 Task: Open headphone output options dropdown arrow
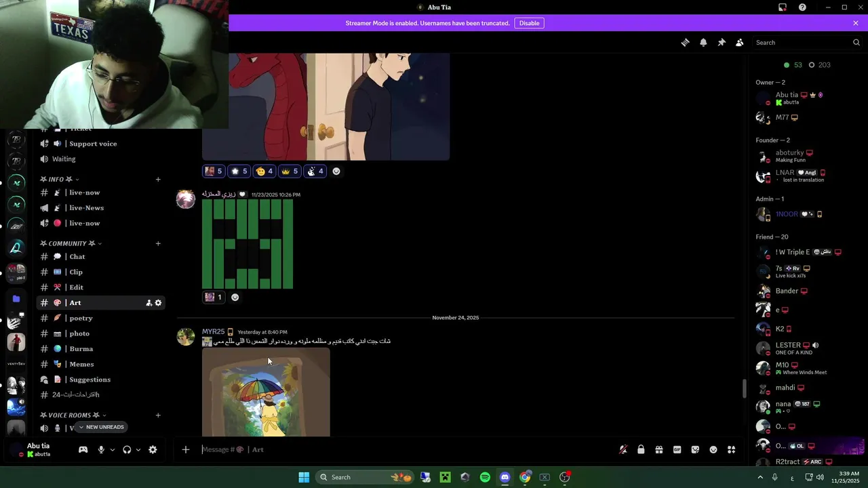pos(138,449)
